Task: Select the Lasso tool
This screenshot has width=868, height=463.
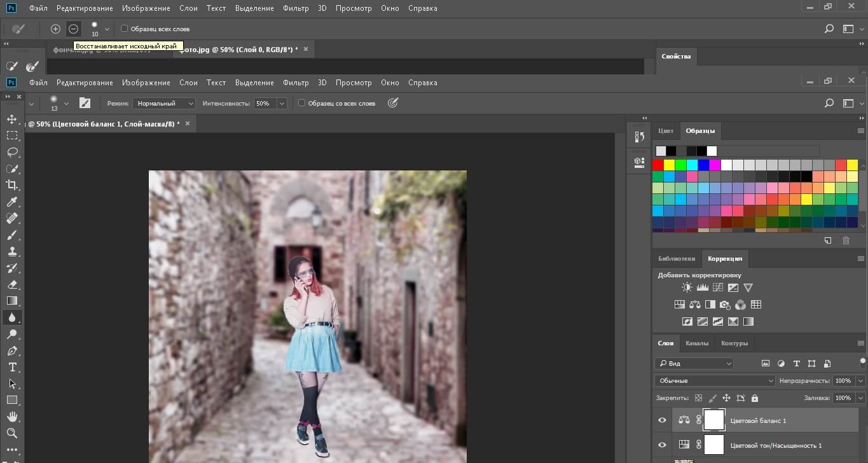Action: pyautogui.click(x=12, y=153)
